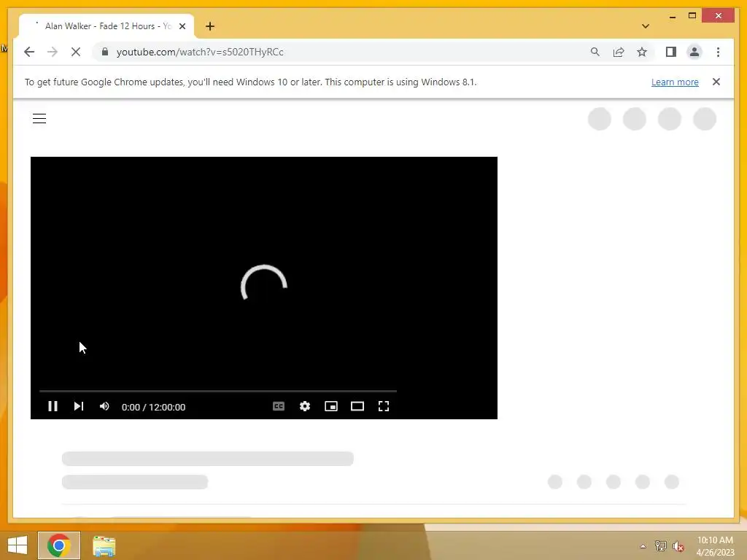Open Chrome three-dot menu
The image size is (747, 560).
pos(718,52)
